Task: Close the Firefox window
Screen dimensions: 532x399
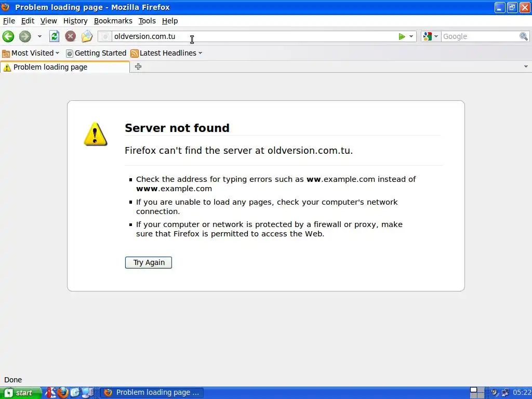Action: pos(525,7)
